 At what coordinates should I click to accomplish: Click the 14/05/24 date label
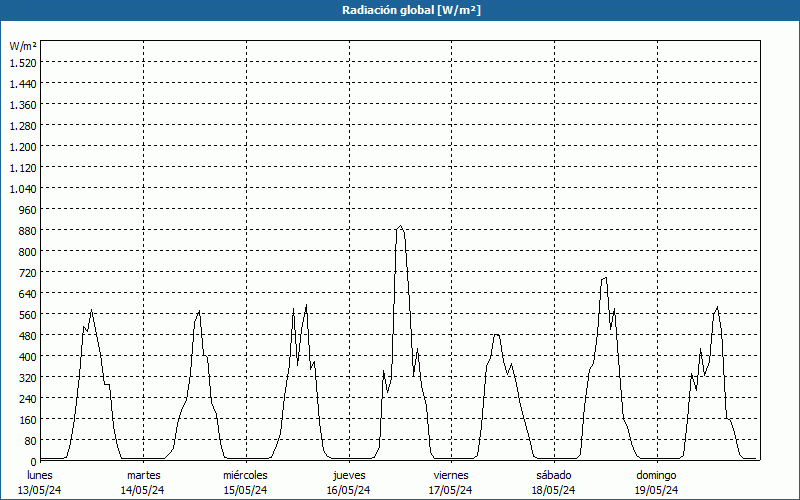[x=142, y=490]
